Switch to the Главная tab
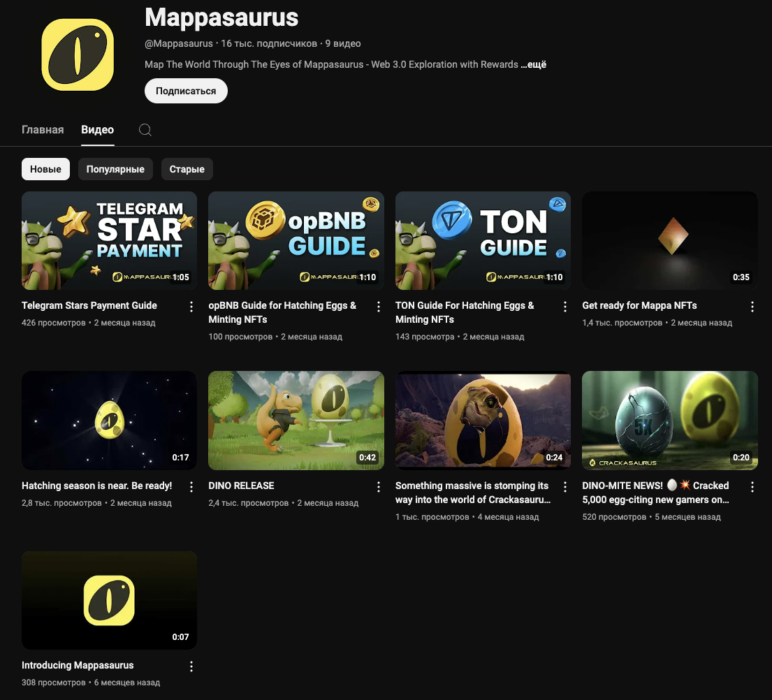The height and width of the screenshot is (700, 772). coord(43,129)
